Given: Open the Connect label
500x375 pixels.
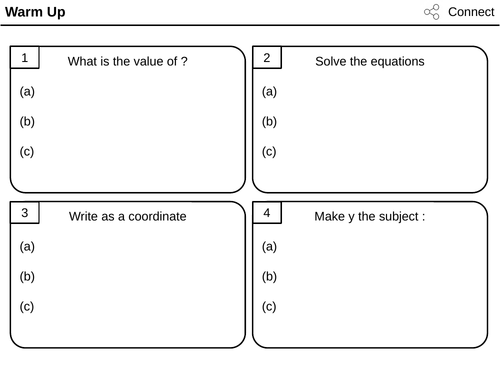Looking at the screenshot, I should (471, 12).
